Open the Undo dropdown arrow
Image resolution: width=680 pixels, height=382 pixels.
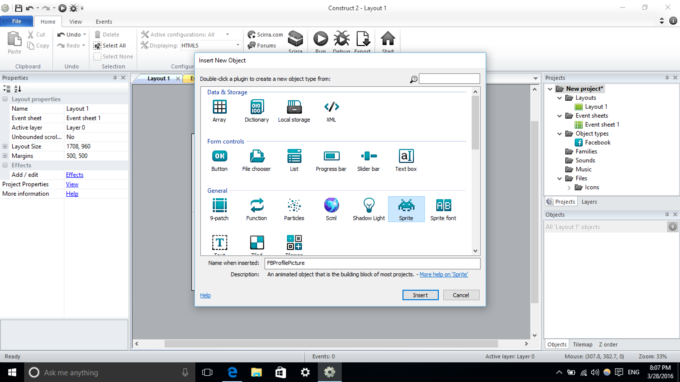(x=85, y=34)
